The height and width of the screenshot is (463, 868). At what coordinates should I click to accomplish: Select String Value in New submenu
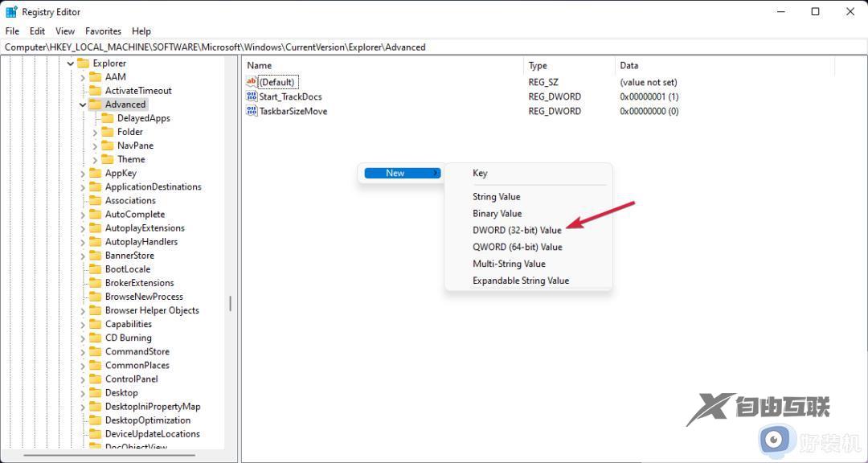pos(496,196)
